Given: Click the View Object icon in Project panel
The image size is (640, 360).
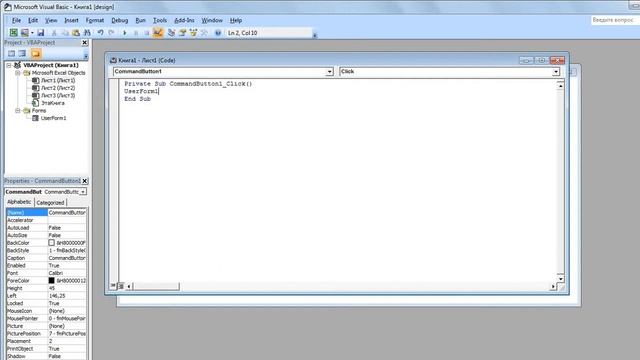Looking at the screenshot, I should (22, 53).
